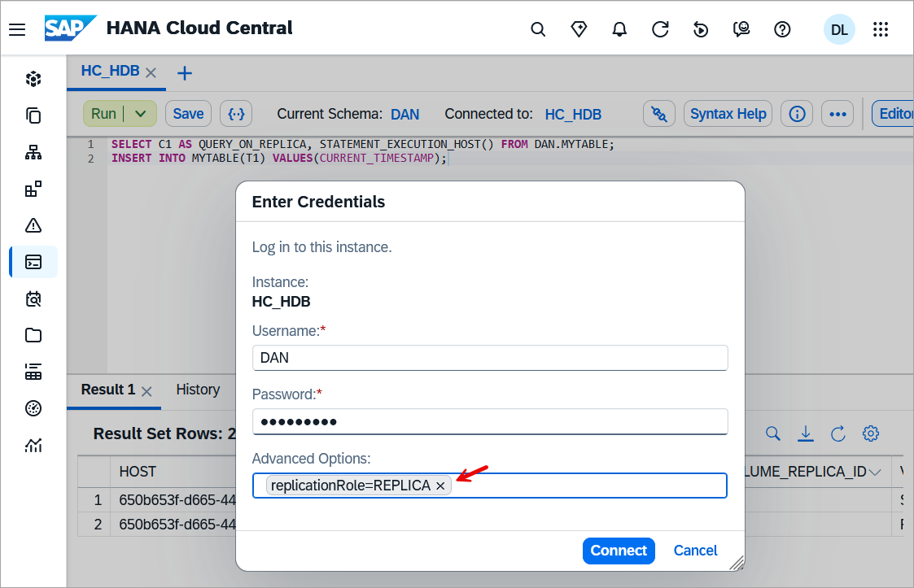Add a new SQL console tab

(185, 73)
